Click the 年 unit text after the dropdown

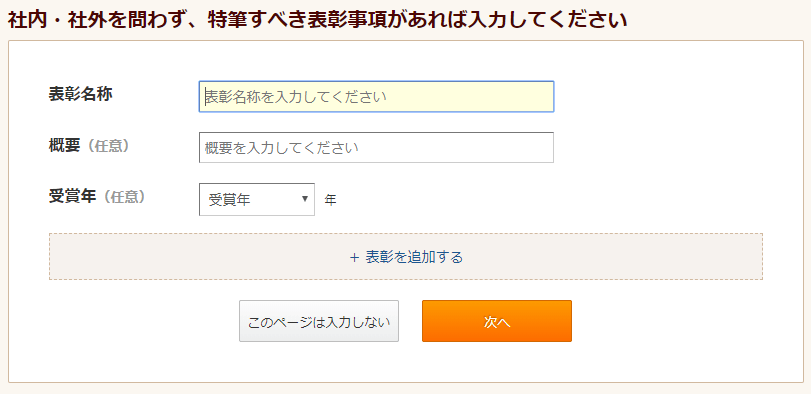pos(331,200)
